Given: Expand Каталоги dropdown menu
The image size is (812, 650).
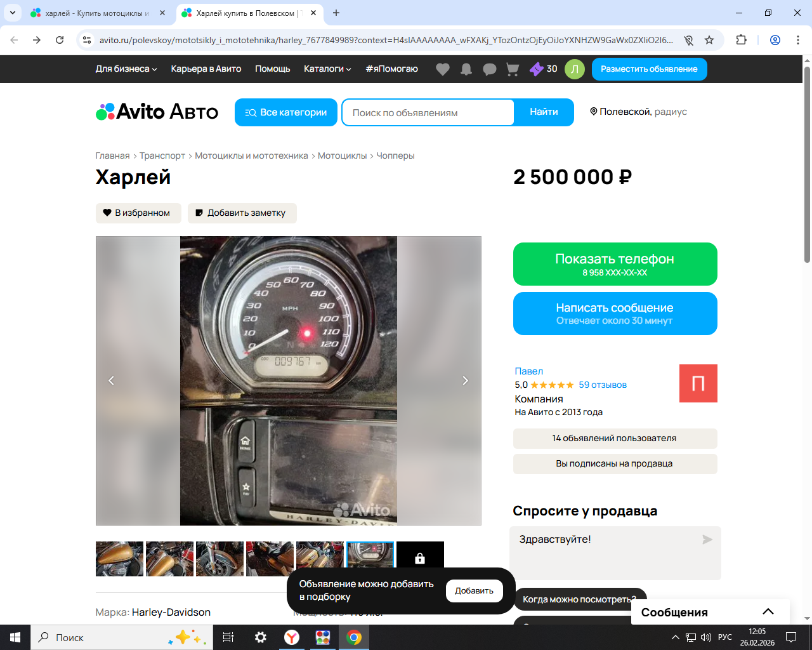Looking at the screenshot, I should click(x=327, y=69).
